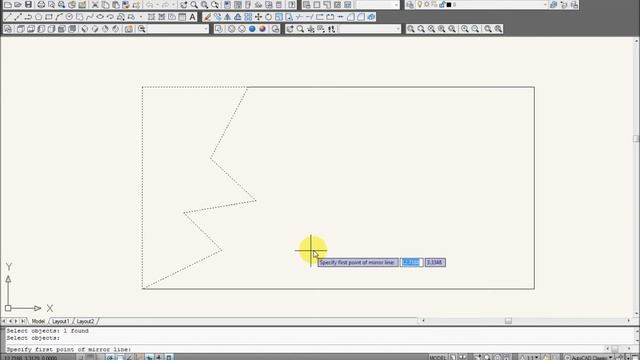Select the Rectangle draw tool
640x360 pixels.
click(x=49, y=17)
